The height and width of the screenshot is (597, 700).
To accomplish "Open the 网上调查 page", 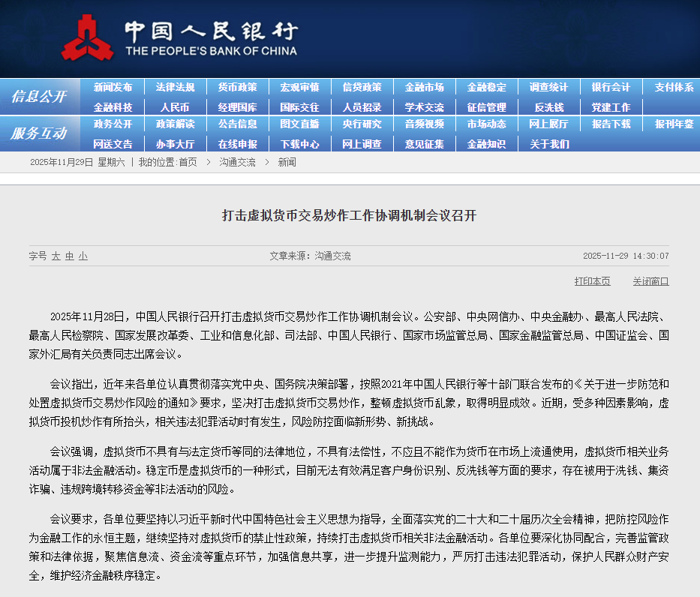I will 362,143.
